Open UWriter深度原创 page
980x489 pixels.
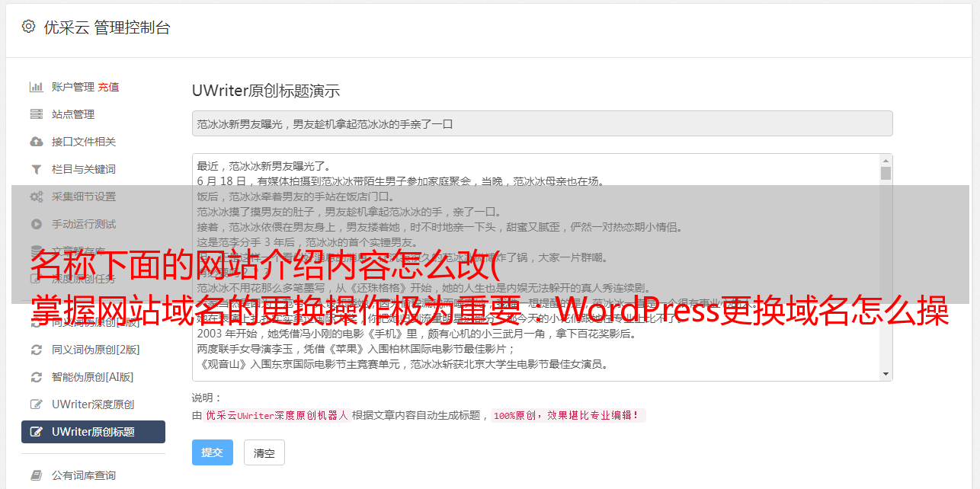(x=93, y=404)
